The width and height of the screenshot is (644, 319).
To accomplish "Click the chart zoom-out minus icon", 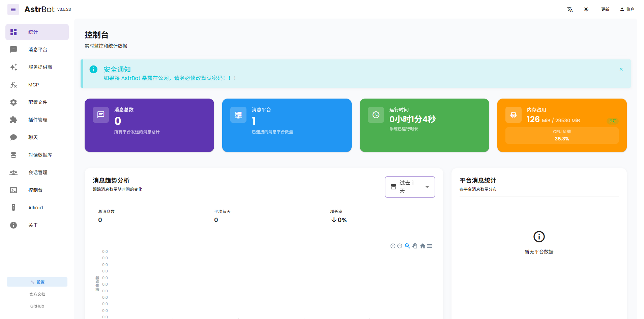I will tap(400, 246).
